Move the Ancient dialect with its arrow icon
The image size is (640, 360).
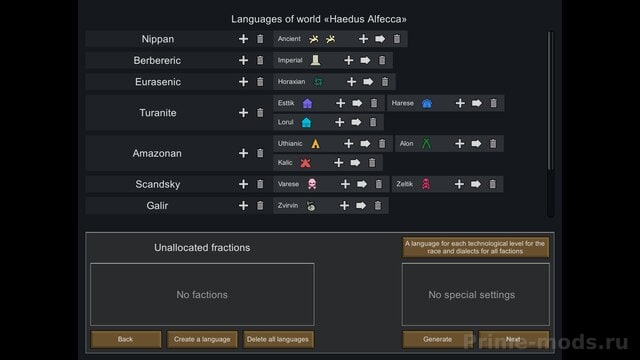[380, 39]
